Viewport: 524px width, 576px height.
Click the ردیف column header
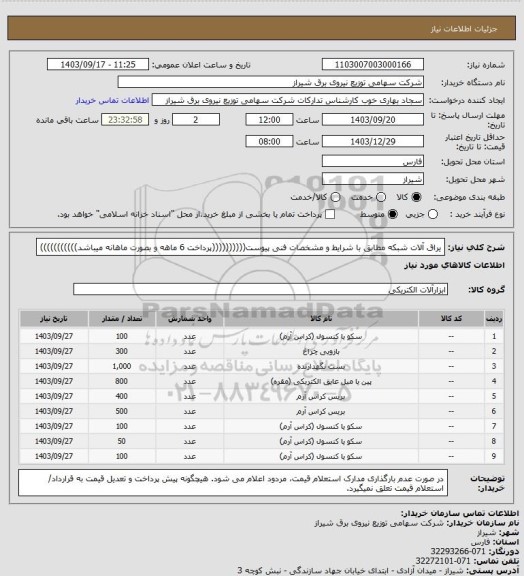point(494,319)
